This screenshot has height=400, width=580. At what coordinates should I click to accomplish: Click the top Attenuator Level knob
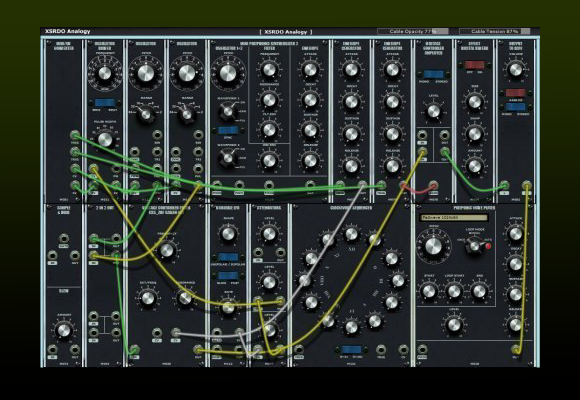click(269, 234)
